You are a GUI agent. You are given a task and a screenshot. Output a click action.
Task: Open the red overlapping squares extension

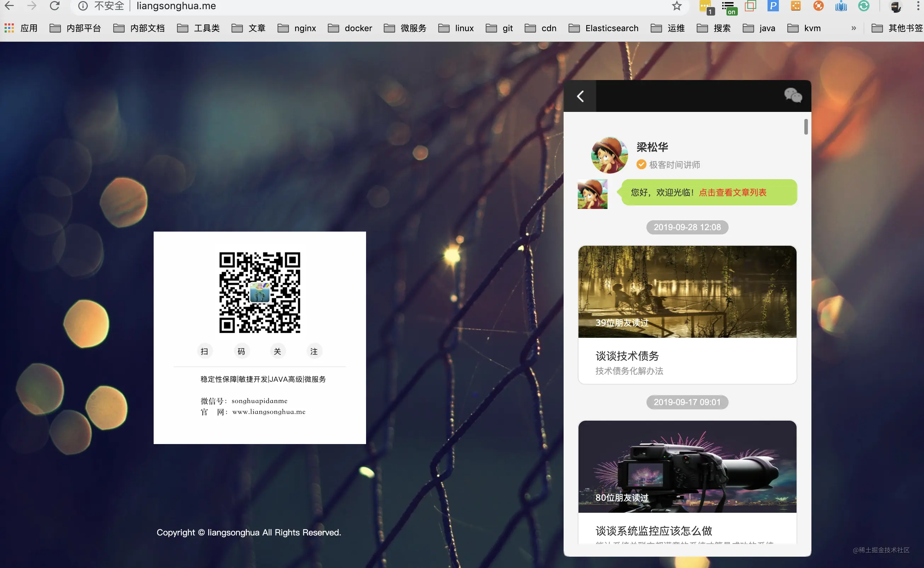(750, 6)
